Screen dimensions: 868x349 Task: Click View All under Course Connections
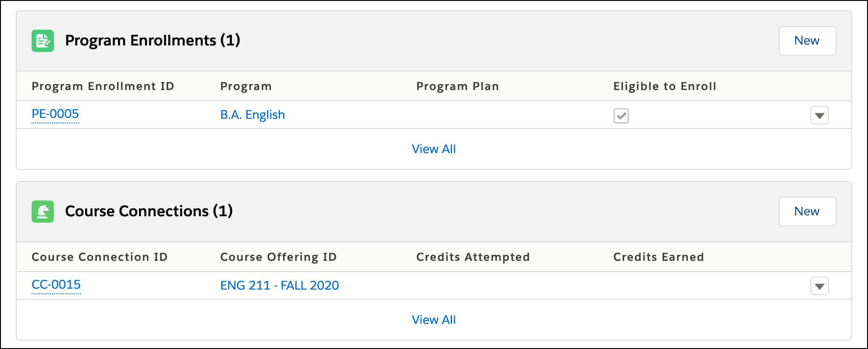point(434,319)
